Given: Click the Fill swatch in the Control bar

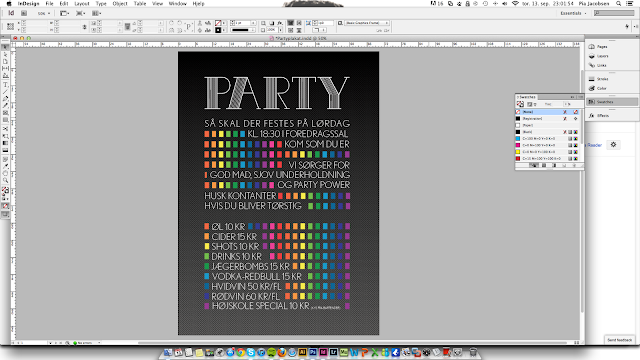Looking at the screenshot, I should point(218,23).
